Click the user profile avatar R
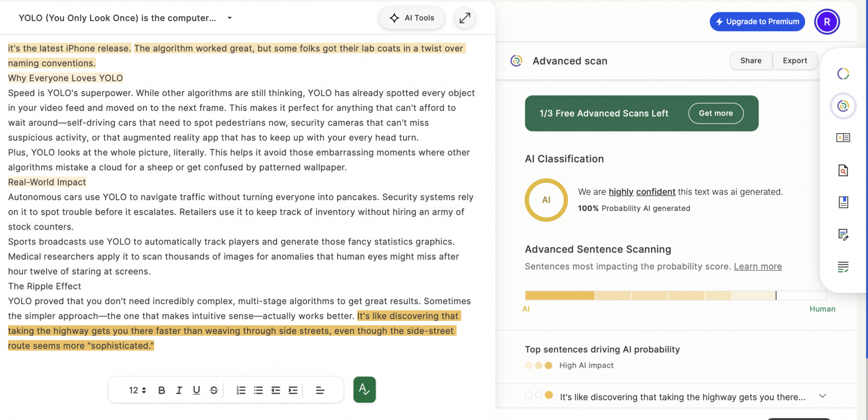868x420 pixels. [x=827, y=22]
